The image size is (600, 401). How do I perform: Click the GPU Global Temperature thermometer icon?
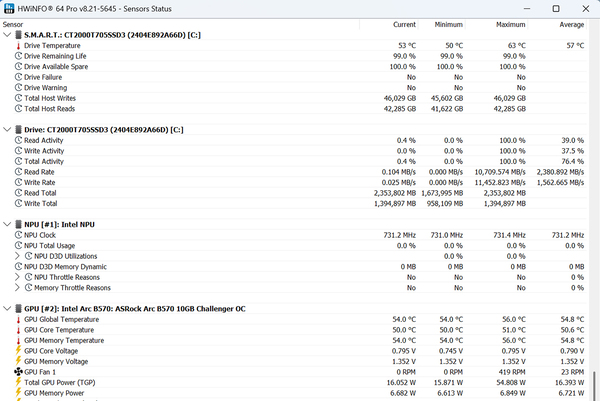click(x=18, y=319)
